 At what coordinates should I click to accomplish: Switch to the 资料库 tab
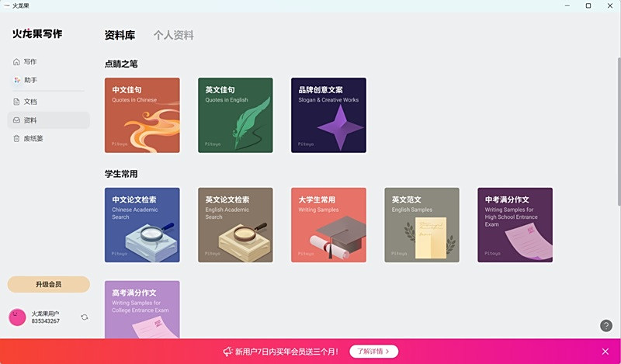pos(120,35)
